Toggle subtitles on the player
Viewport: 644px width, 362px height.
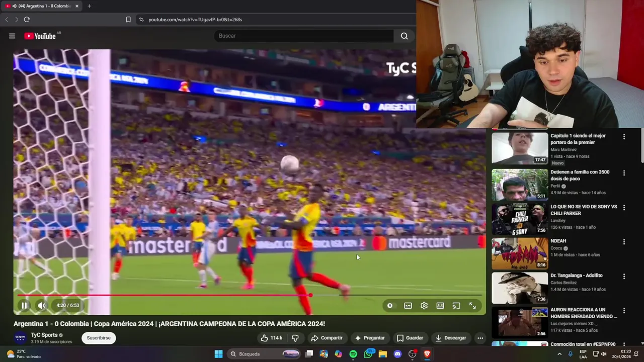point(408,305)
